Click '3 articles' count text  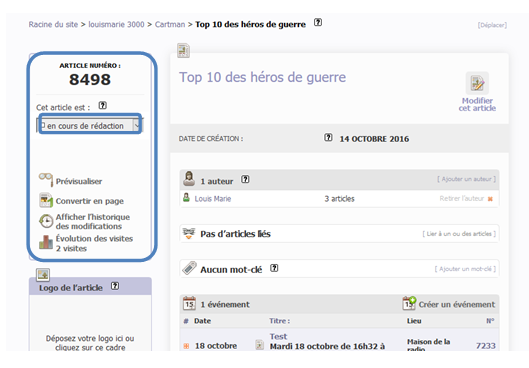pyautogui.click(x=339, y=199)
